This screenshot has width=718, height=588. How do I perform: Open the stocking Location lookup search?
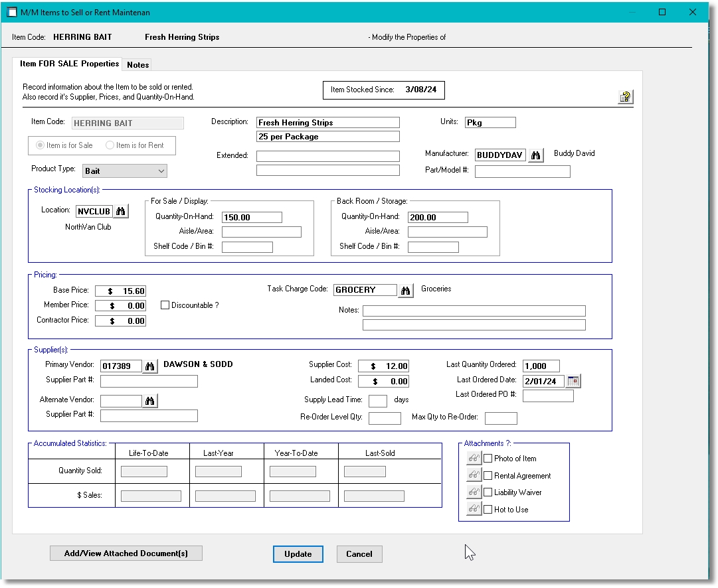121,211
